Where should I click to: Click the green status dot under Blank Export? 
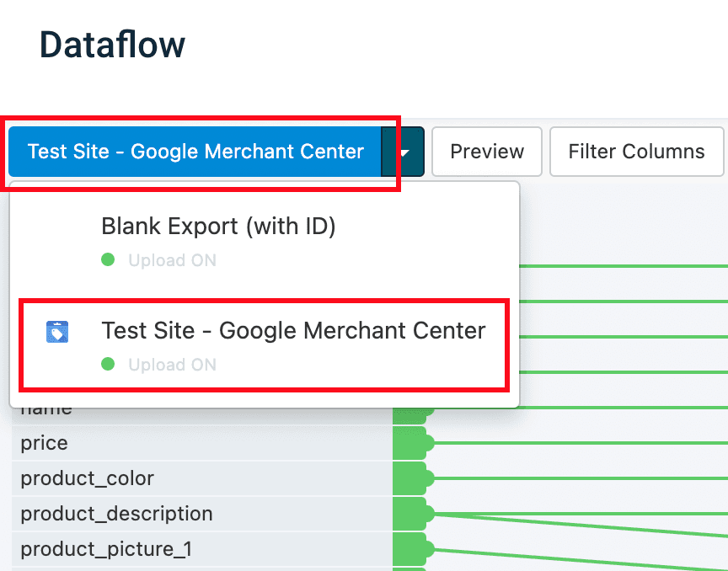coord(108,260)
